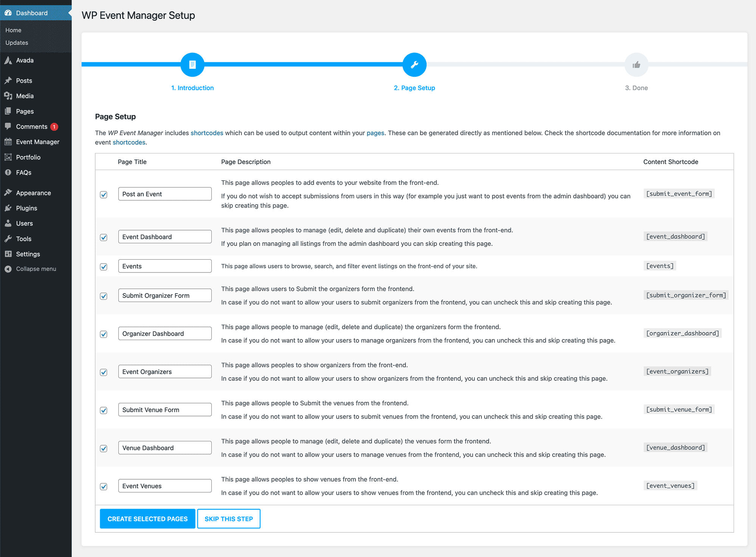The height and width of the screenshot is (557, 756).
Task: Go to step 1. Introduction label
Action: [x=192, y=88]
